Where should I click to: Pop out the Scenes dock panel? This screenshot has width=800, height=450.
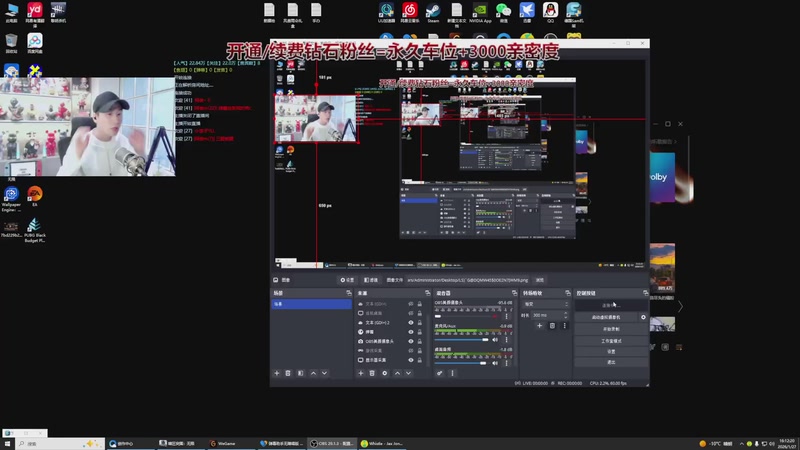point(348,293)
